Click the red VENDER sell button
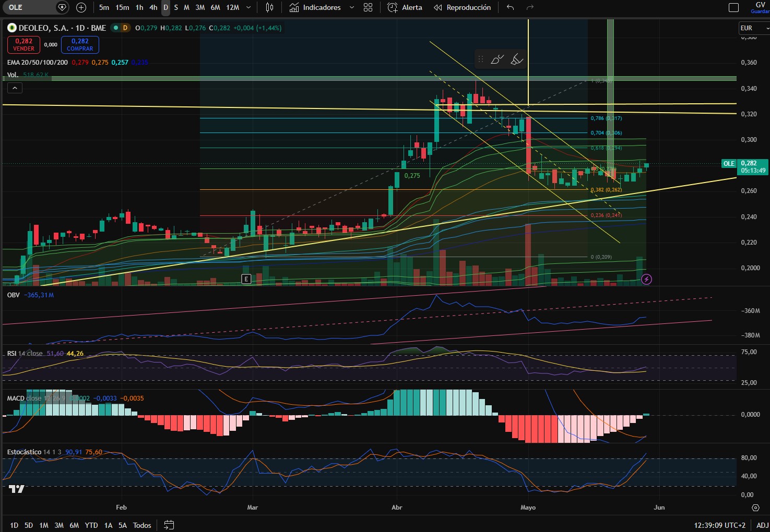The height and width of the screenshot is (532, 770). coord(23,45)
